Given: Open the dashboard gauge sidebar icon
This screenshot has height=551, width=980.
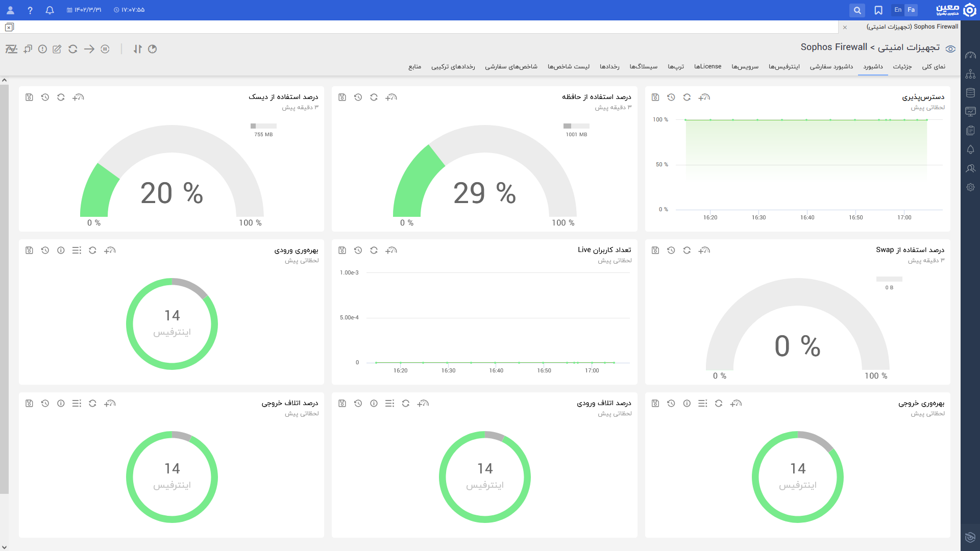Looking at the screenshot, I should 970,55.
